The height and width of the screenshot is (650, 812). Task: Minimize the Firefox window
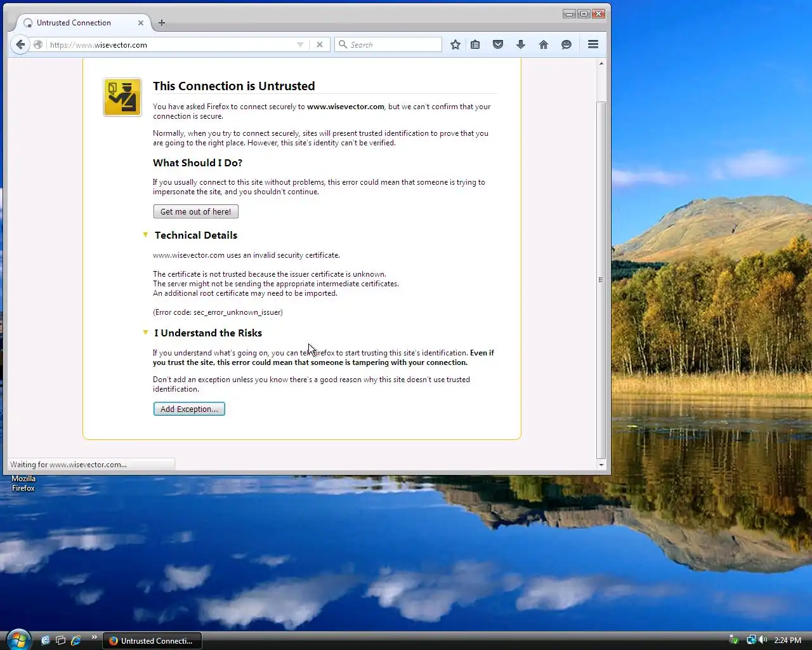[x=569, y=13]
